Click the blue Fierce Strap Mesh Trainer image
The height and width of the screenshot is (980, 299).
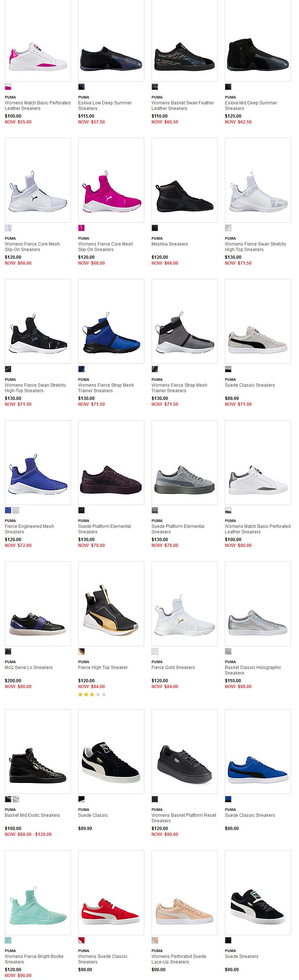tap(111, 322)
